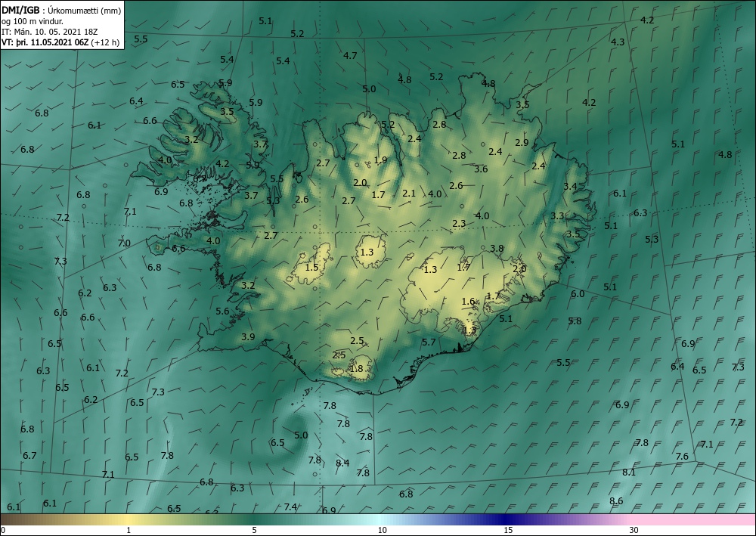Image resolution: width=756 pixels, height=536 pixels.
Task: Click the 4.7 value label
Action: tap(350, 56)
